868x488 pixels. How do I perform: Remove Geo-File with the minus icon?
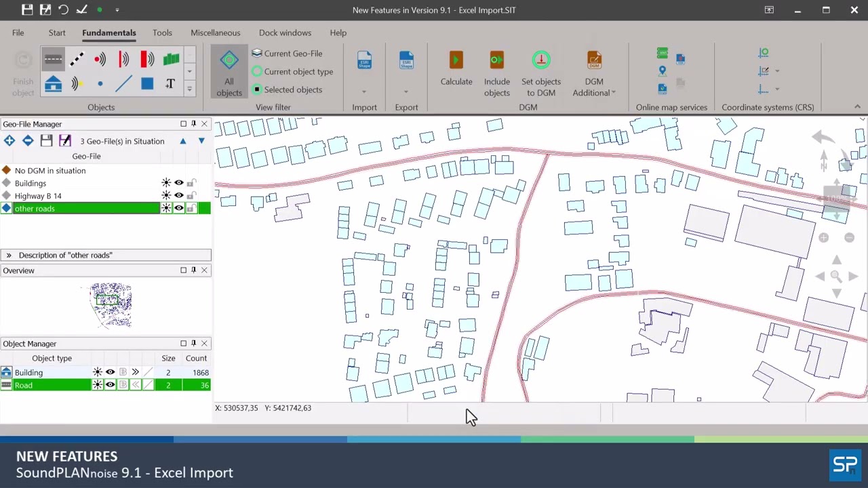coord(28,141)
